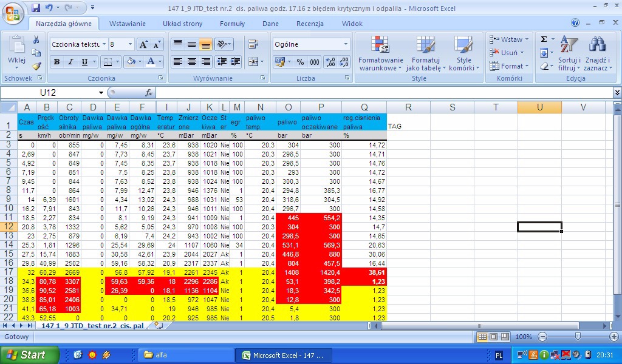Click the Sortuj i filtruj button
Viewport: 622px width, 364px height.
coord(569,56)
